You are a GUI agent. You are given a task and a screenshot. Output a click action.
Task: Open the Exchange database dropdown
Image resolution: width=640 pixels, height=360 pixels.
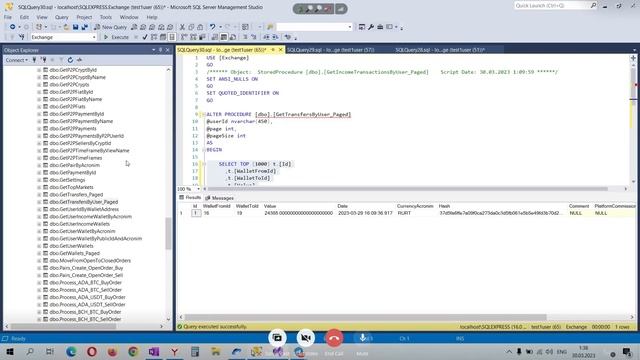click(x=94, y=37)
